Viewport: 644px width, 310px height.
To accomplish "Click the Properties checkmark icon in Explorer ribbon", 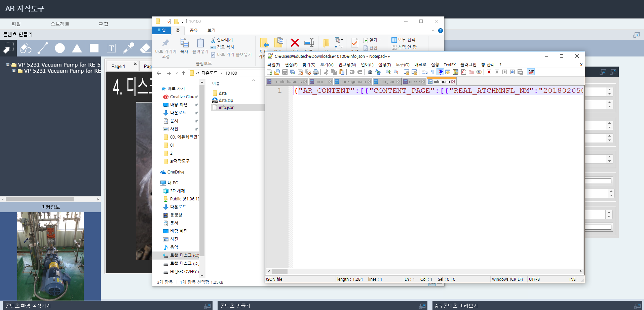I will coord(354,43).
